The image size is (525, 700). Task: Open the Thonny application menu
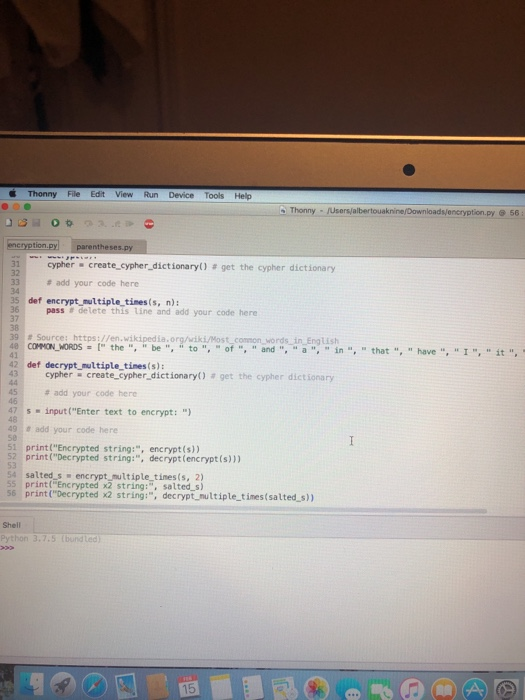click(42, 194)
